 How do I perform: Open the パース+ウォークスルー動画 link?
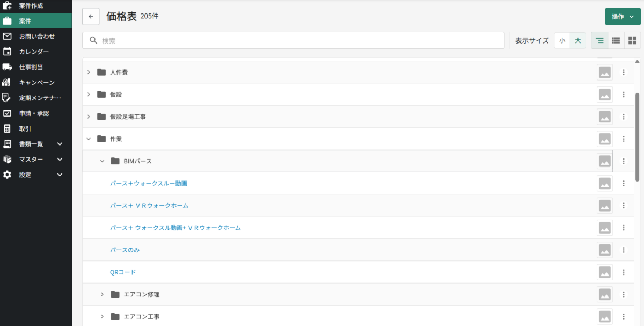coord(149,184)
